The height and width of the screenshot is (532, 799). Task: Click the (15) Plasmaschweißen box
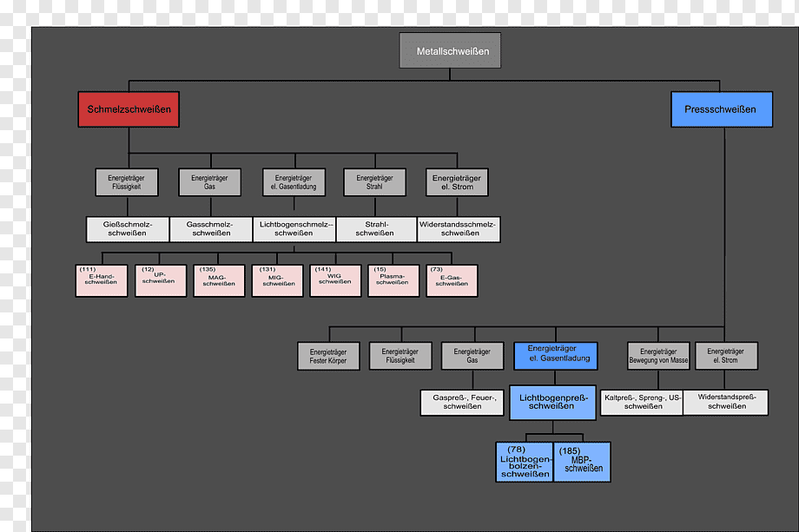[394, 280]
